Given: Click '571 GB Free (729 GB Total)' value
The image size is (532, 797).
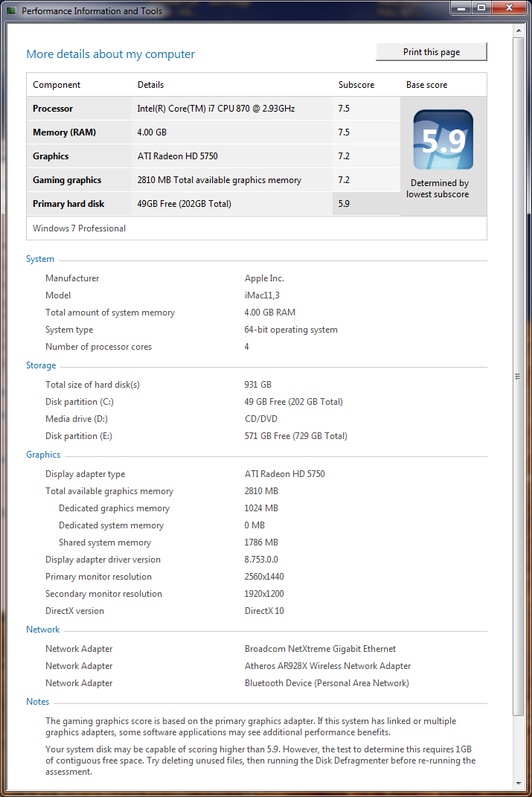Looking at the screenshot, I should coord(295,436).
